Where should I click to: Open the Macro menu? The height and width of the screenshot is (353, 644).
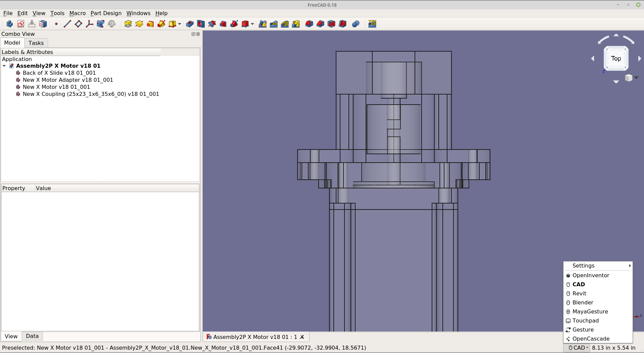coord(77,13)
